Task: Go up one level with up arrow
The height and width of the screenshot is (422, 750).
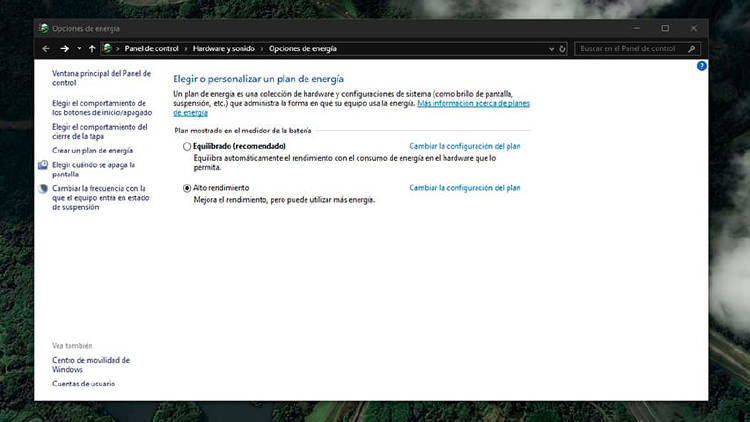Action: [92, 48]
